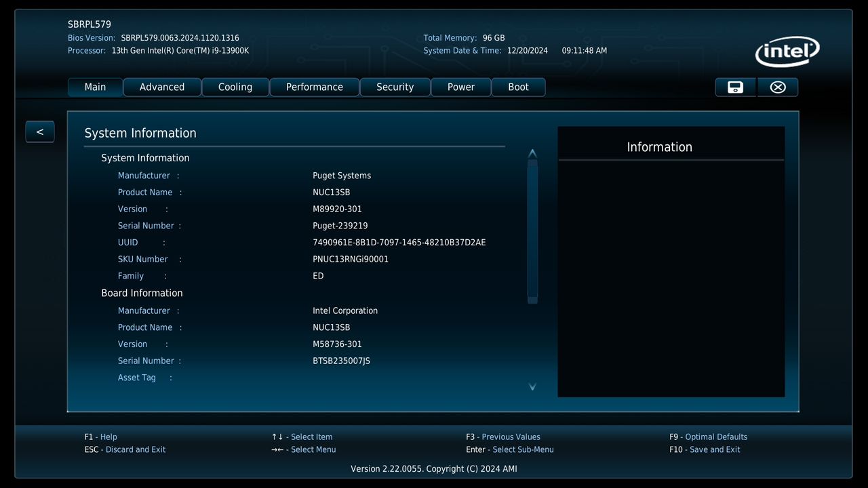Go to the Performance tab
Image resolution: width=868 pixels, height=488 pixels.
coord(315,87)
